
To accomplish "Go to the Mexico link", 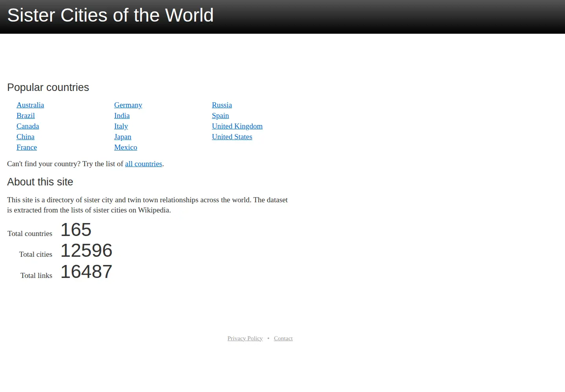I will 126,147.
